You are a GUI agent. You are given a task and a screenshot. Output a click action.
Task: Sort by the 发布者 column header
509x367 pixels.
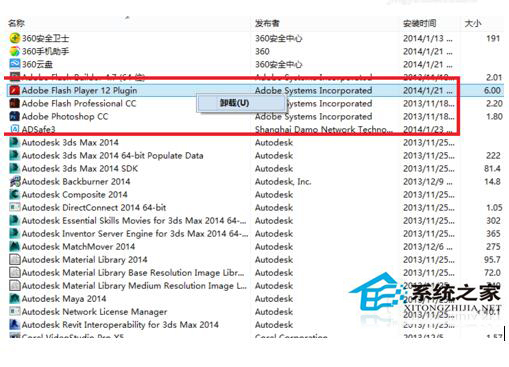pos(267,23)
